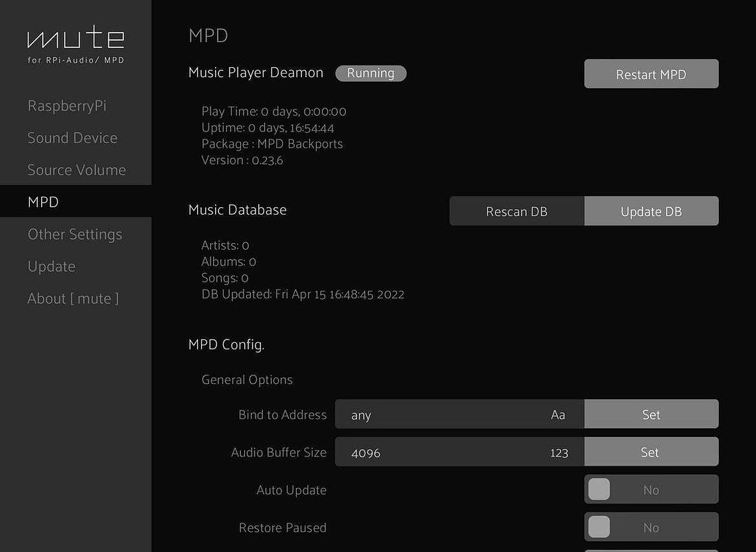The width and height of the screenshot is (756, 552).
Task: Click the 'Music Player Deamon' heading
Action: tap(256, 72)
